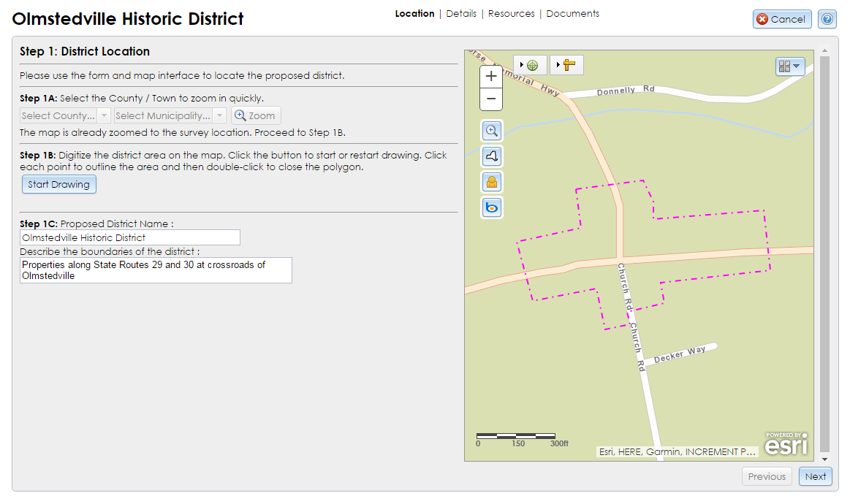Zoom out with the minus control

coord(490,97)
